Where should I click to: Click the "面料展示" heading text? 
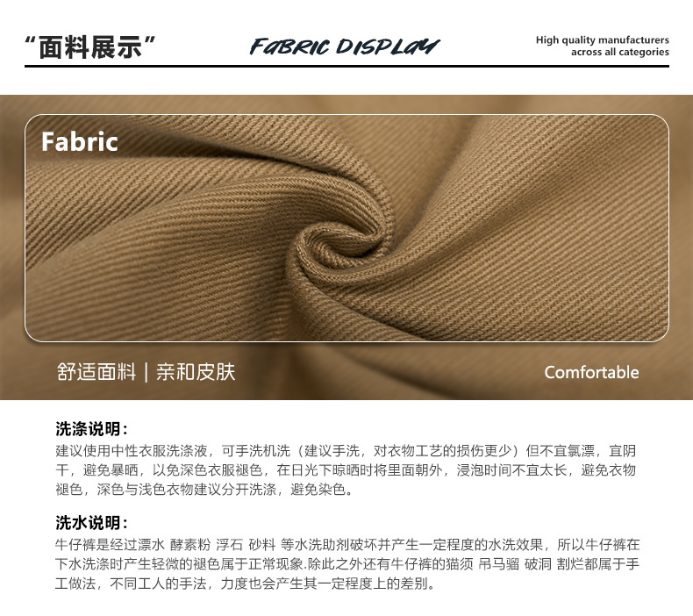(x=90, y=47)
